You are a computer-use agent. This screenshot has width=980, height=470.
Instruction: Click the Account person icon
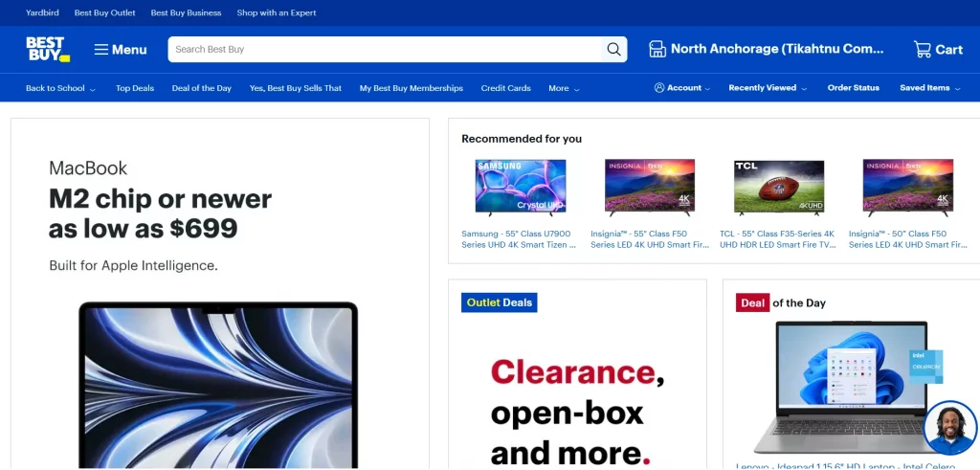[x=658, y=88]
